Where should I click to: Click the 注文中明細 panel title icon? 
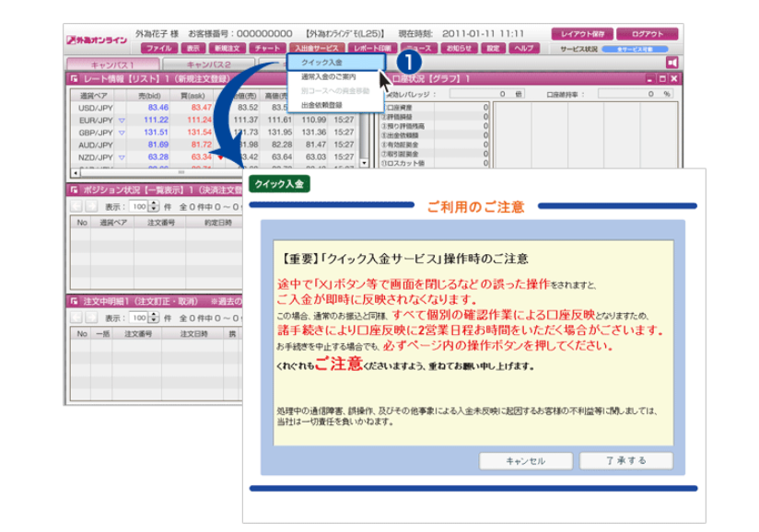74,301
